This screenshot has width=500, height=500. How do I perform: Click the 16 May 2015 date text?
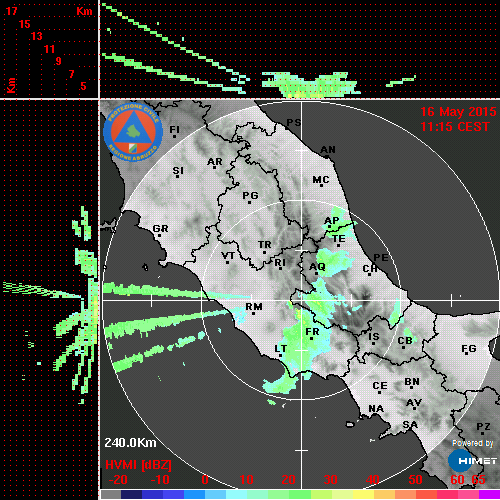(x=458, y=112)
